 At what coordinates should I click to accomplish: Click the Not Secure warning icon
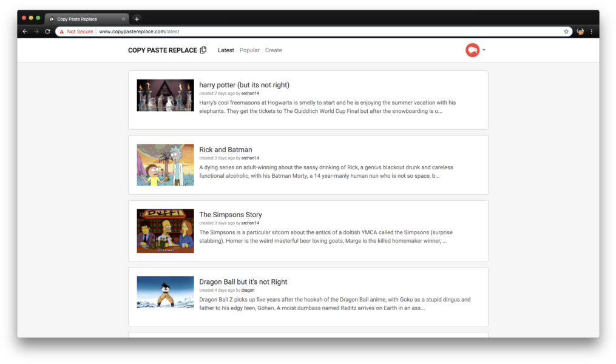coord(62,32)
